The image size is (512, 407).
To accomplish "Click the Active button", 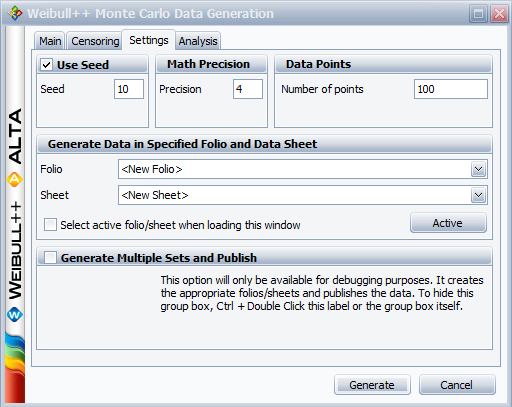I will pyautogui.click(x=448, y=223).
